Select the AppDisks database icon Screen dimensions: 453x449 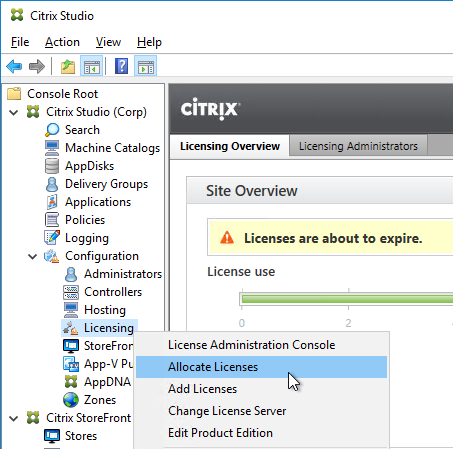point(52,166)
